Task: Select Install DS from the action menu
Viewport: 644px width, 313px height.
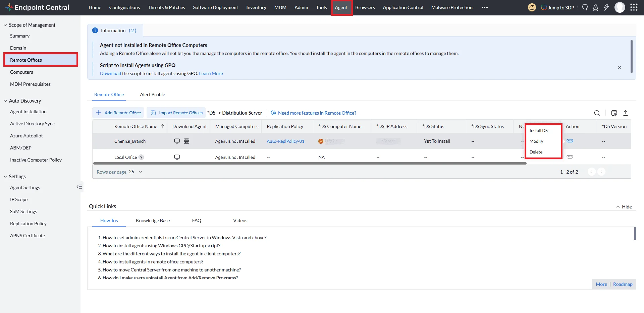Action: [x=539, y=130]
